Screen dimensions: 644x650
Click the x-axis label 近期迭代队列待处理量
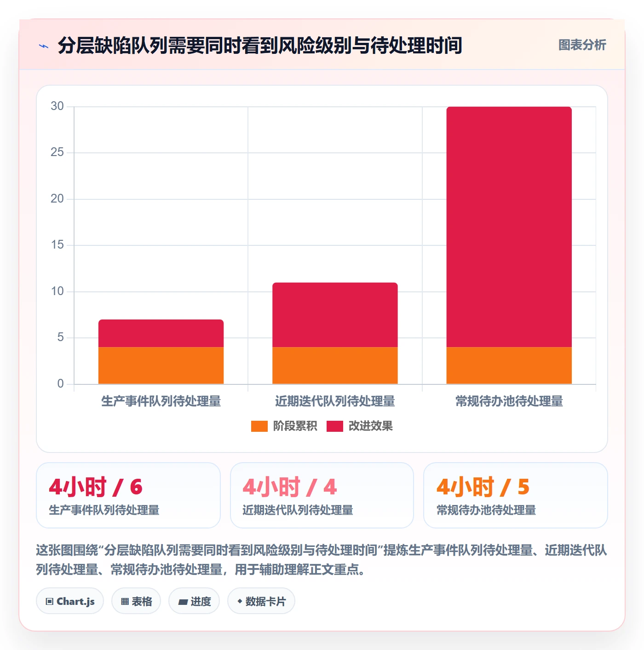pyautogui.click(x=335, y=401)
